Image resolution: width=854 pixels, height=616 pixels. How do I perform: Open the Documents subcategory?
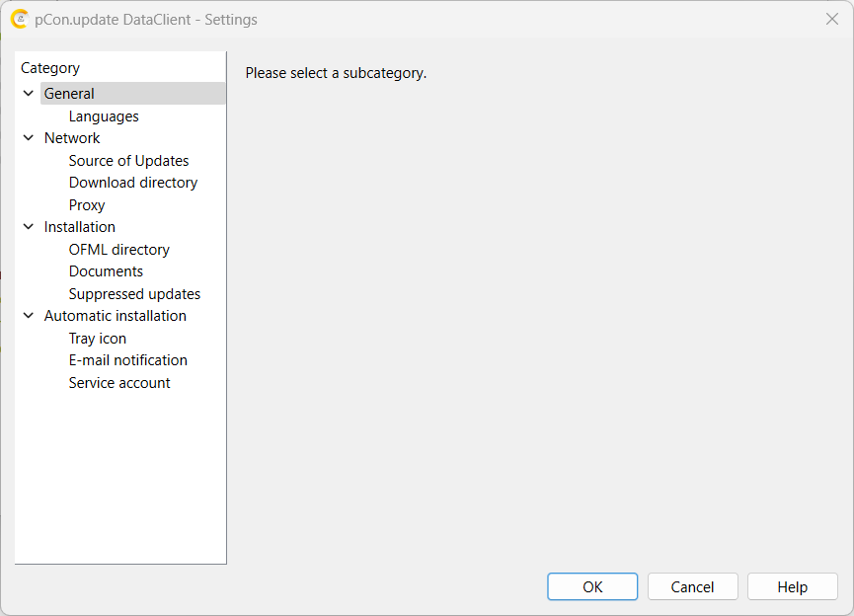pyautogui.click(x=106, y=271)
